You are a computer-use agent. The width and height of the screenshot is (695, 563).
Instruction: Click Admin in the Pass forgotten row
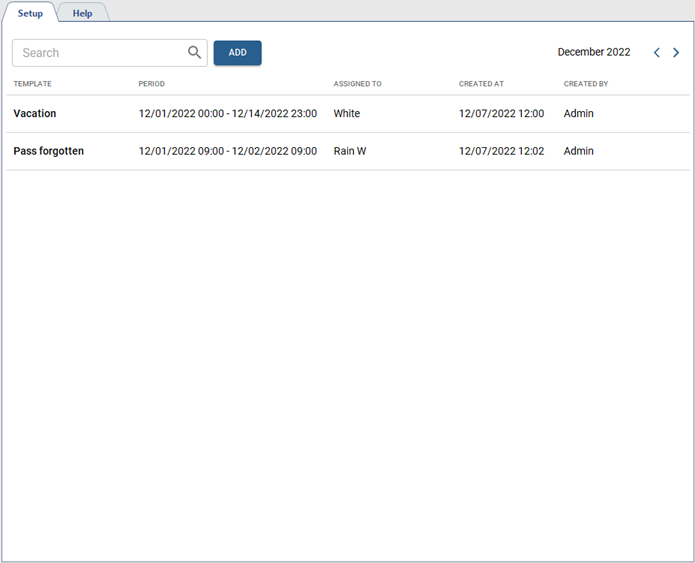pos(579,151)
